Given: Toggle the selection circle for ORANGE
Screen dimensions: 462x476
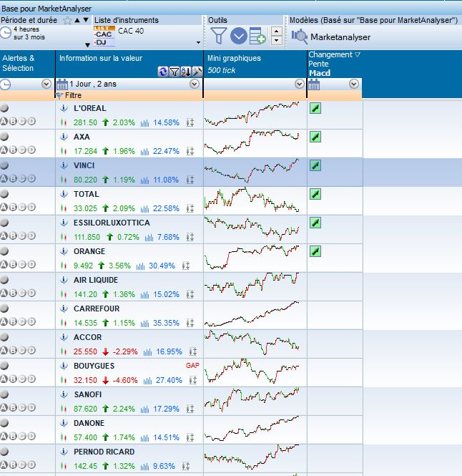Looking at the screenshot, I should pos(4,251).
